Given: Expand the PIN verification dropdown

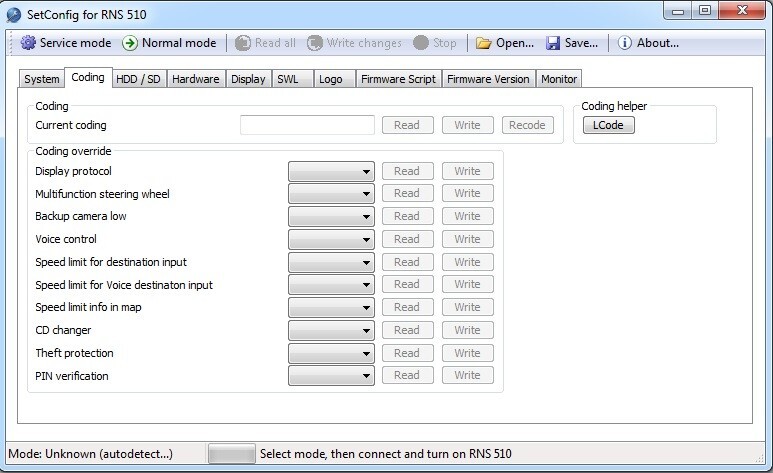Looking at the screenshot, I should 331,376.
